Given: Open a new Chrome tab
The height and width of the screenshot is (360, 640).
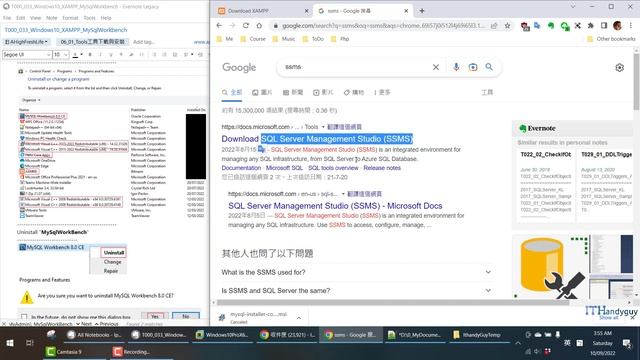Looking at the screenshot, I should pyautogui.click(x=422, y=11).
